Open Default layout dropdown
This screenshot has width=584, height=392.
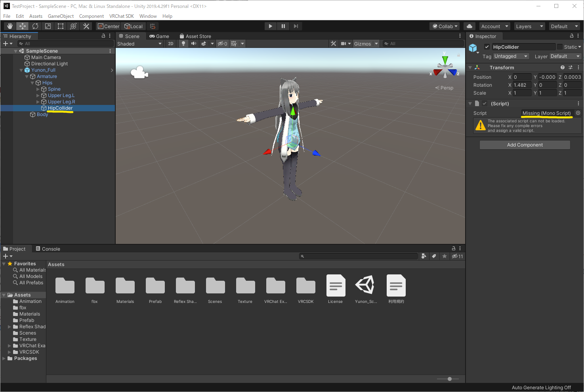[x=565, y=26]
